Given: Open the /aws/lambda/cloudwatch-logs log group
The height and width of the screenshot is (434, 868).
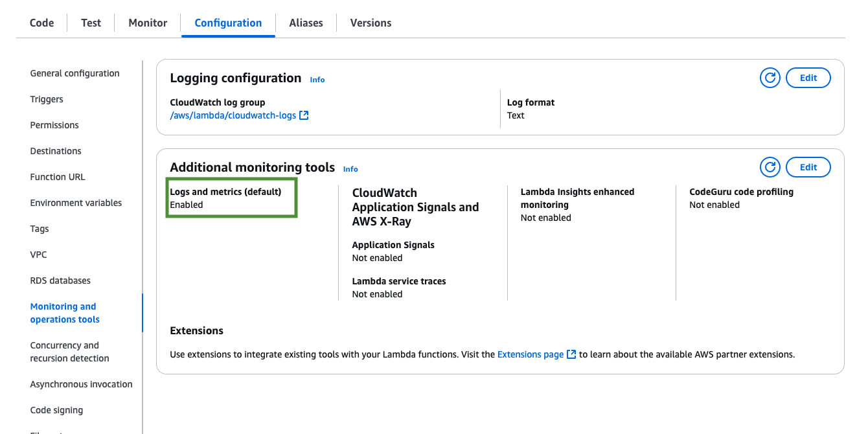Looking at the screenshot, I should (x=233, y=115).
